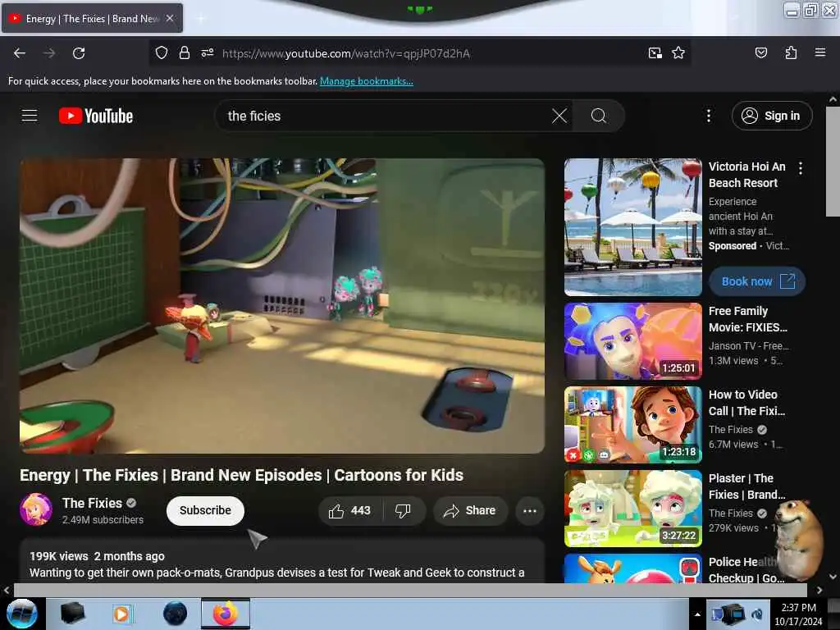Bookmark this page with star icon
Viewport: 840px width, 630px height.
coord(678,52)
